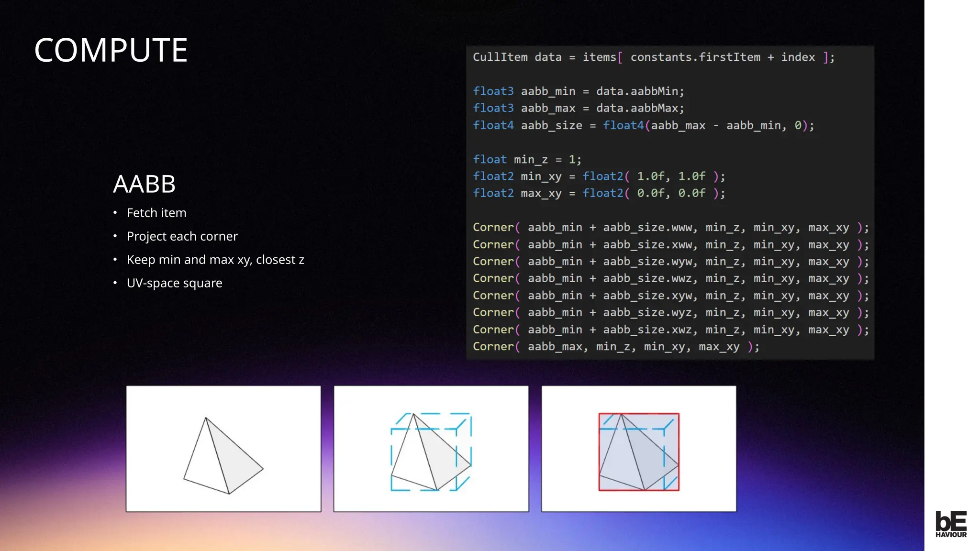Click the Corner aabb_max final code line
The height and width of the screenshot is (551, 980).
[615, 347]
